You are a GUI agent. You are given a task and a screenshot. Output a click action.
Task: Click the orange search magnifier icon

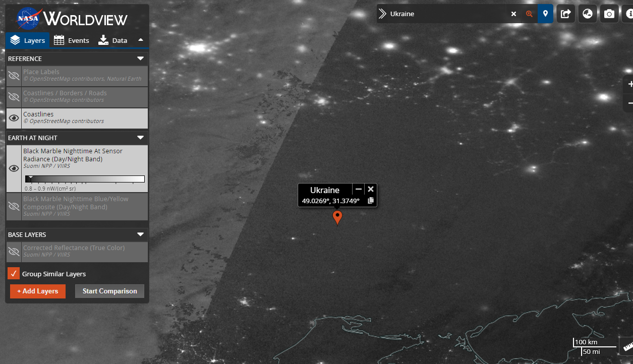coord(529,14)
